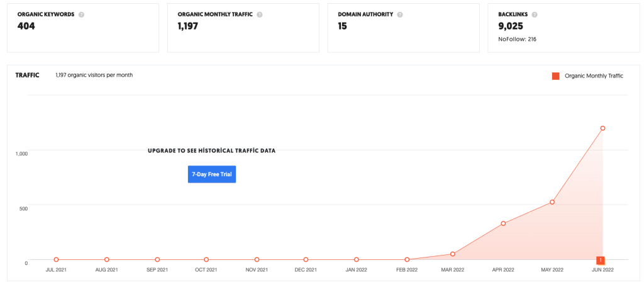Click the Apr 2022 chart point

point(503,223)
